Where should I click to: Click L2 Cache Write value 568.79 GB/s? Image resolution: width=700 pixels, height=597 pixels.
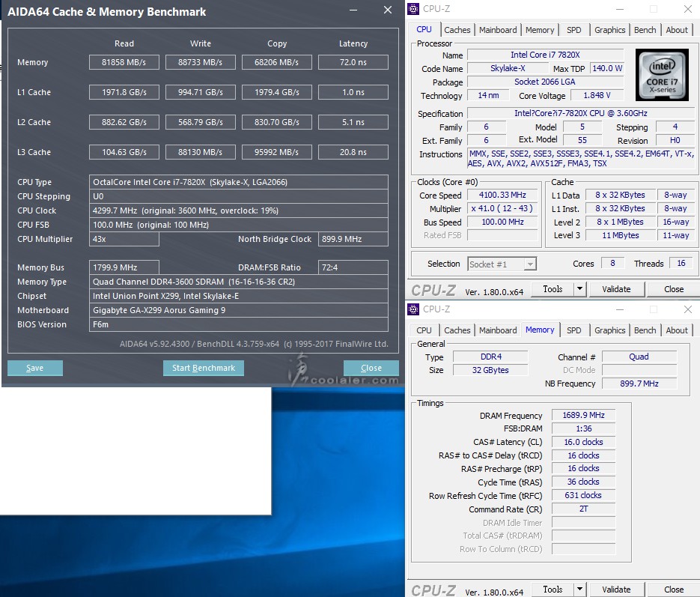coord(201,122)
